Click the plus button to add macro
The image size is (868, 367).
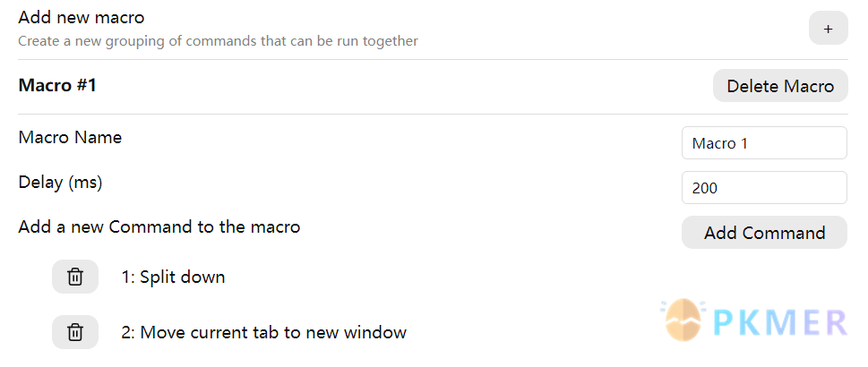pyautogui.click(x=829, y=29)
